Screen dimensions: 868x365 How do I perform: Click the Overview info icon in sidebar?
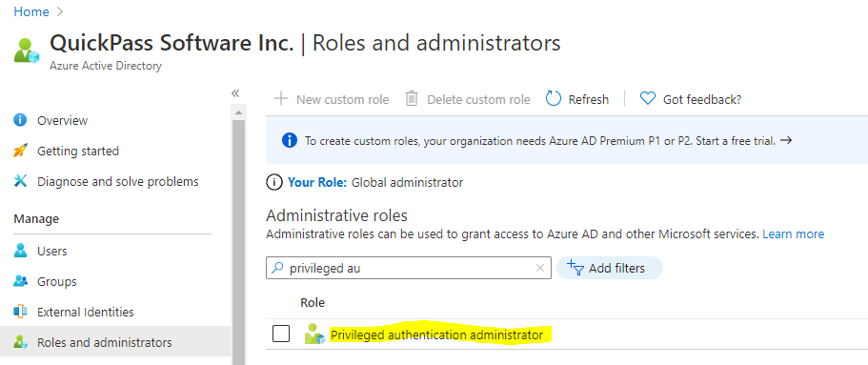point(20,120)
